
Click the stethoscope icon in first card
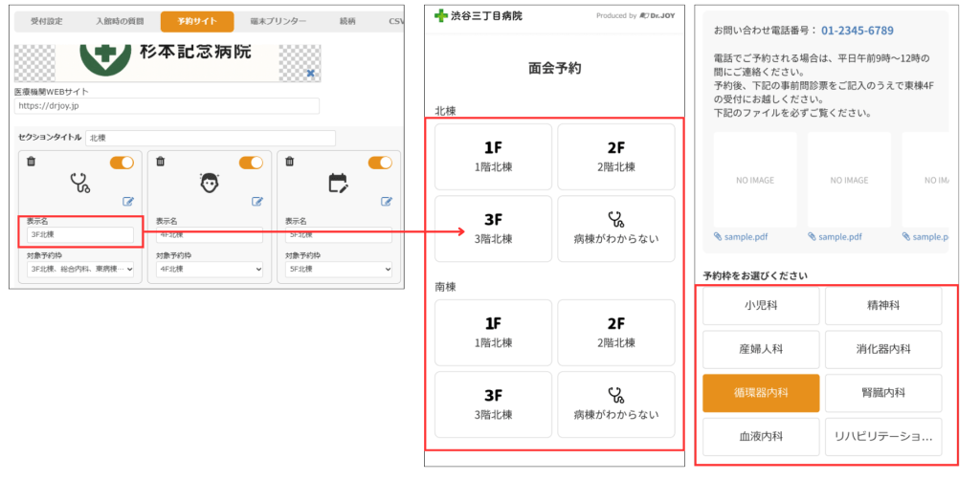80,183
